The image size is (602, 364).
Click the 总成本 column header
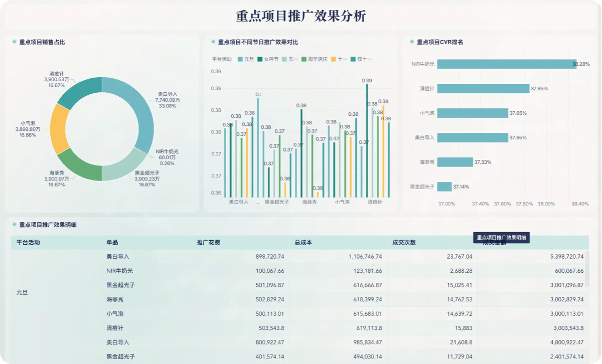pyautogui.click(x=304, y=242)
